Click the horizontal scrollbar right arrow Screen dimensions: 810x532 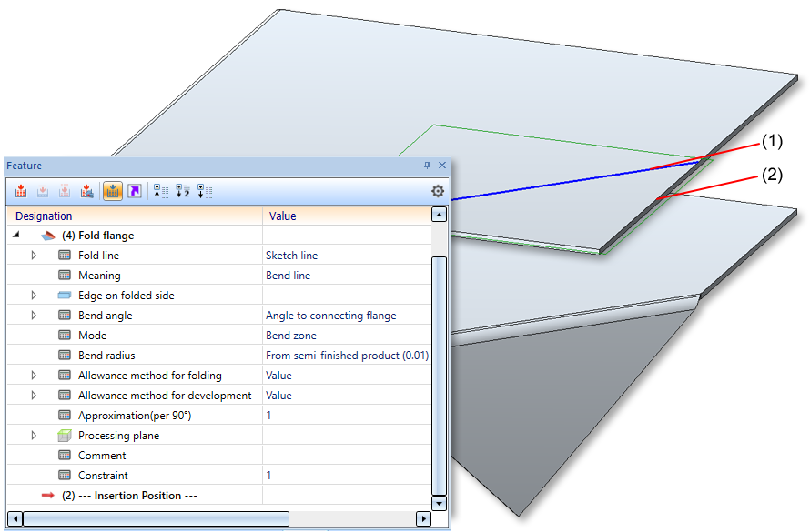423,518
